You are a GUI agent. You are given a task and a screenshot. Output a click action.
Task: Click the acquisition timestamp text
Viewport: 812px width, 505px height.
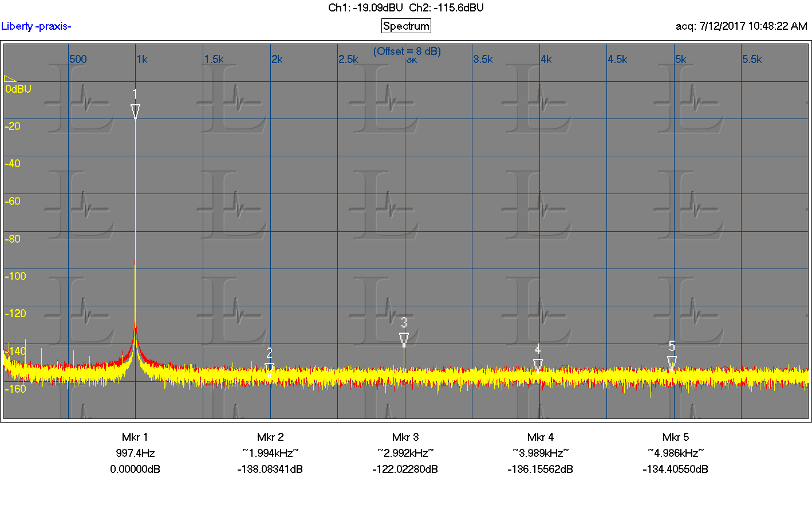pyautogui.click(x=742, y=26)
